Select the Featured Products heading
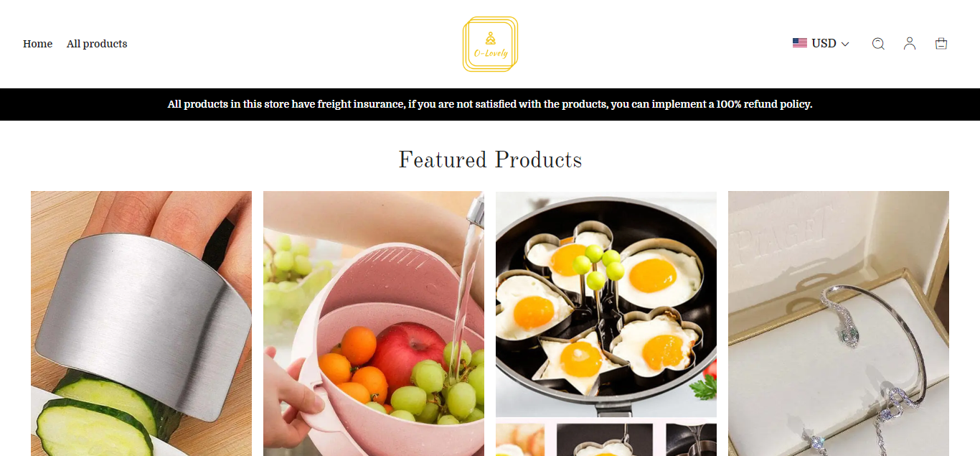The image size is (980, 456). pos(490,159)
